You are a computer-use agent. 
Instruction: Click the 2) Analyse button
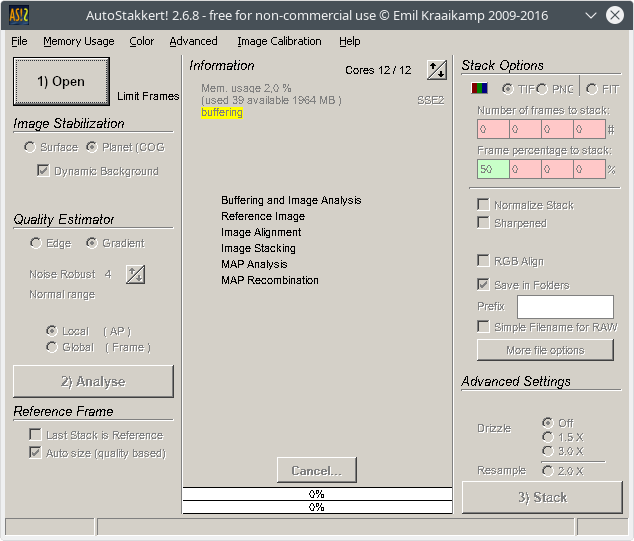coord(93,381)
